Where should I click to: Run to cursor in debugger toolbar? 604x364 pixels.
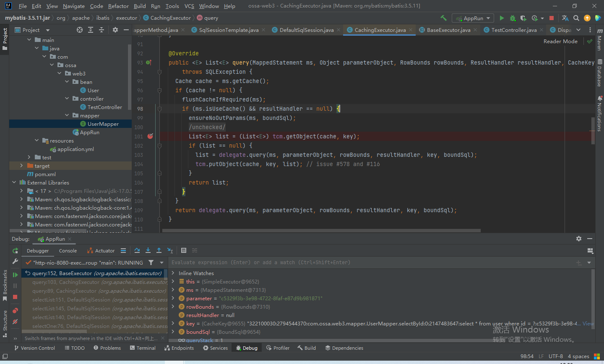point(170,250)
